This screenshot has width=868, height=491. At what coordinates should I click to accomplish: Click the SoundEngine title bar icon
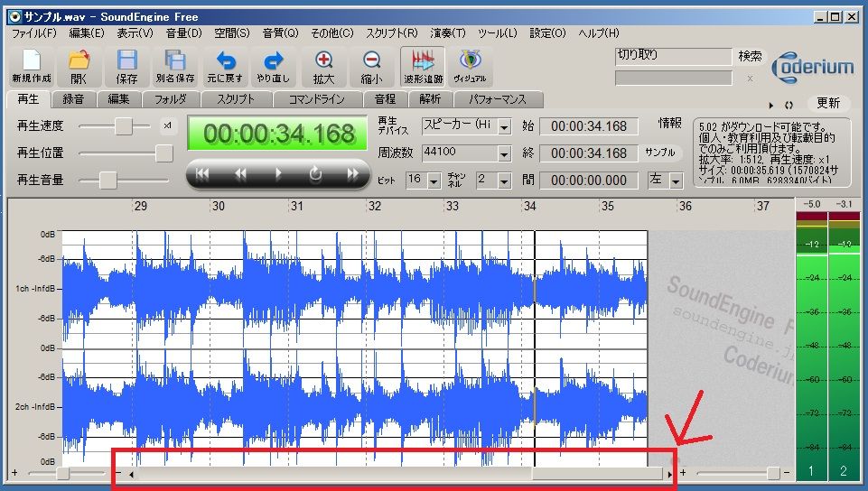click(x=14, y=16)
